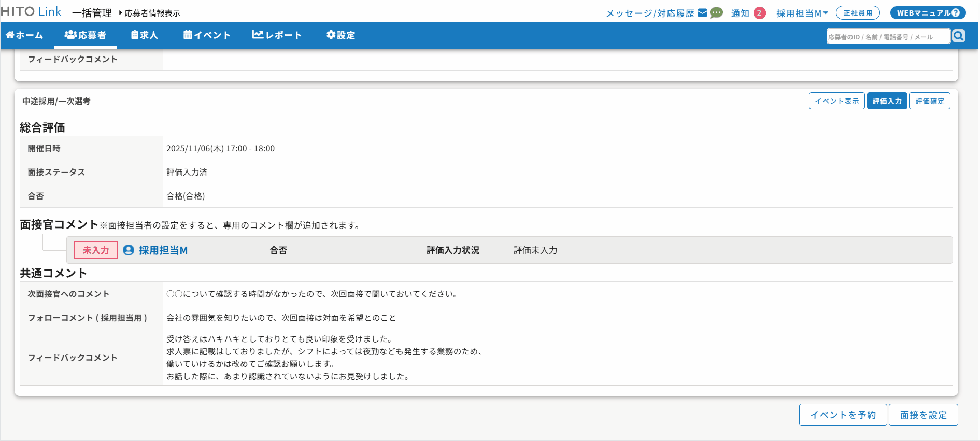
Task: Click the 一括管理 breadcrumb text
Action: point(92,13)
